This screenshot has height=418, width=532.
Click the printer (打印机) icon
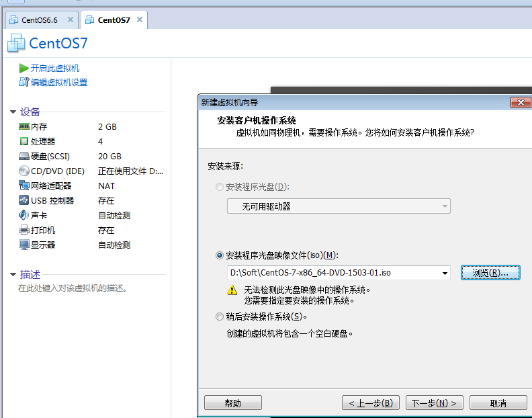(x=24, y=230)
